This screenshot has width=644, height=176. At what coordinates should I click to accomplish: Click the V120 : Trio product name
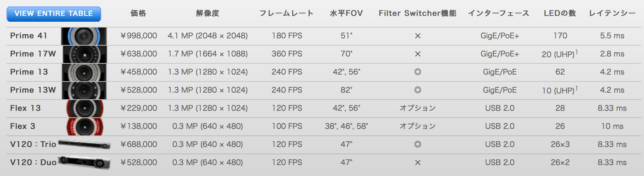coord(33,144)
